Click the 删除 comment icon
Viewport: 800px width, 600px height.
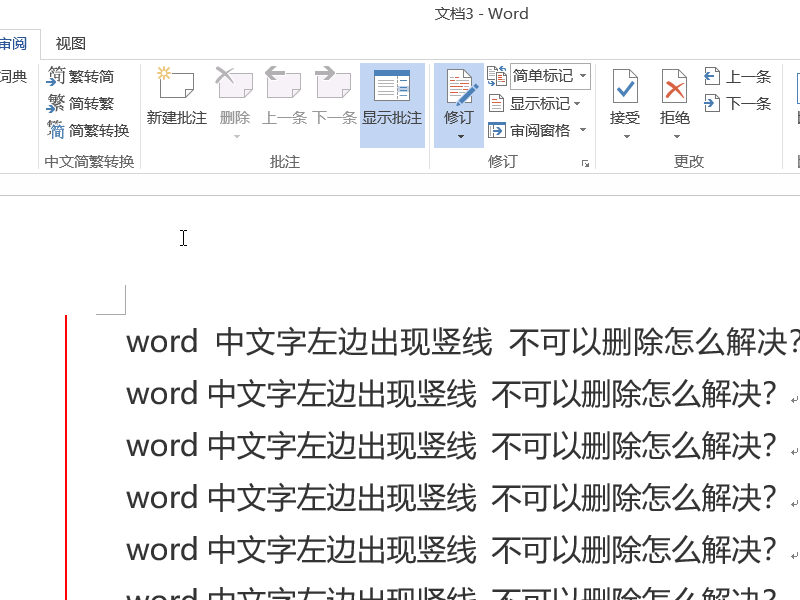point(234,83)
